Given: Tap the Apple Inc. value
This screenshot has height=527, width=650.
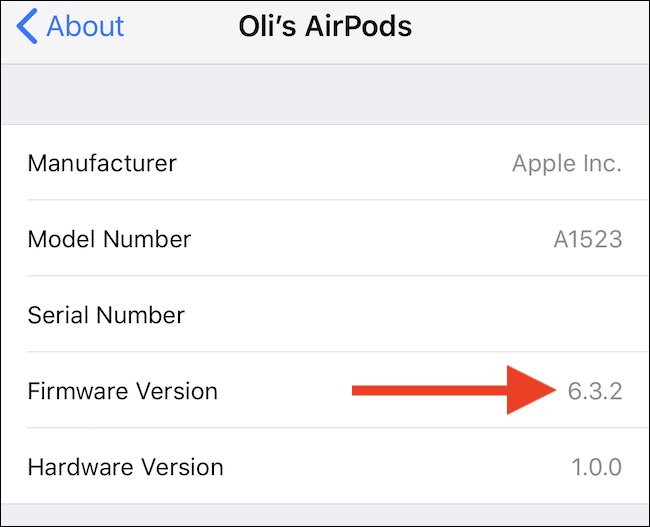Looking at the screenshot, I should (x=566, y=164).
